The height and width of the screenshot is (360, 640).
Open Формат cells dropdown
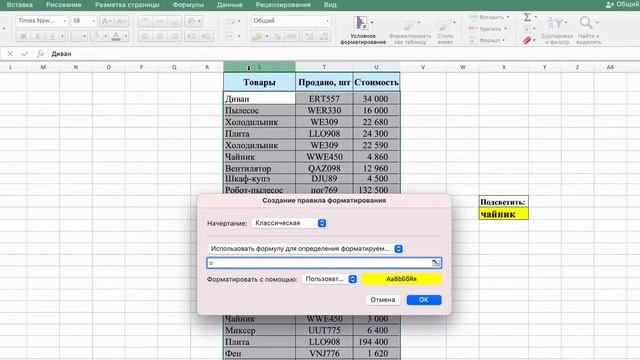pos(487,40)
